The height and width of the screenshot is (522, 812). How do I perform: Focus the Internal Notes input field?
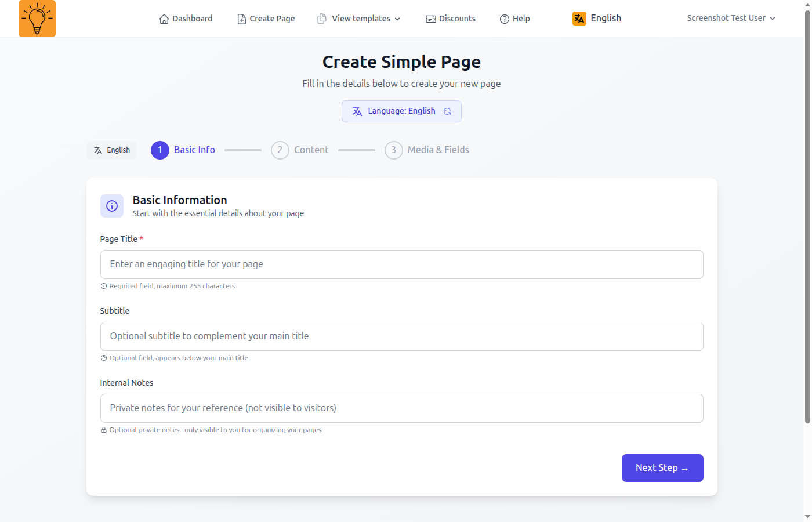point(402,408)
